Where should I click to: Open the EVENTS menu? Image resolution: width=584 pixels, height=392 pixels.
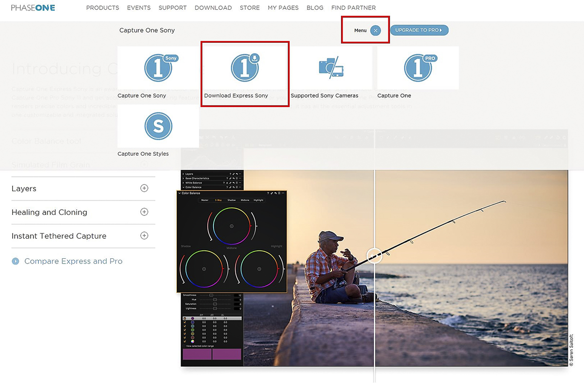click(139, 8)
